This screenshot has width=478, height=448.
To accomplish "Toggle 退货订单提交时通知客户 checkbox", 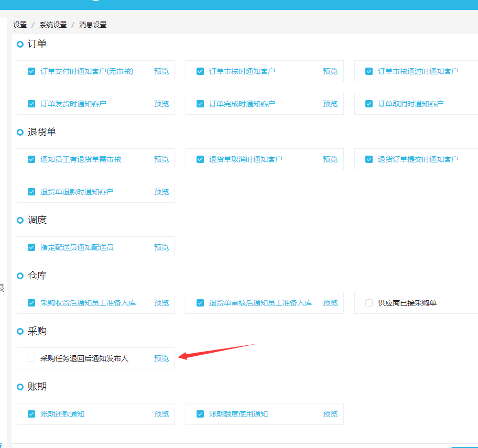I will pyautogui.click(x=369, y=159).
